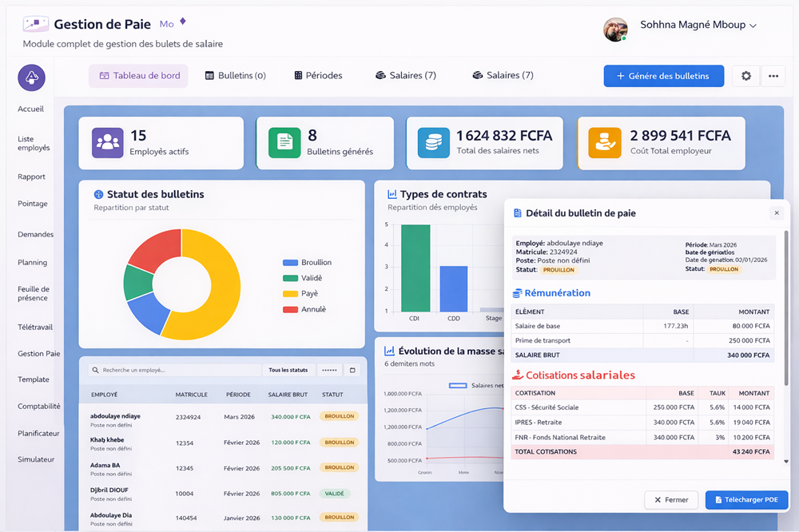
Task: Open Comptabilité in the left sidebar
Action: (x=39, y=407)
